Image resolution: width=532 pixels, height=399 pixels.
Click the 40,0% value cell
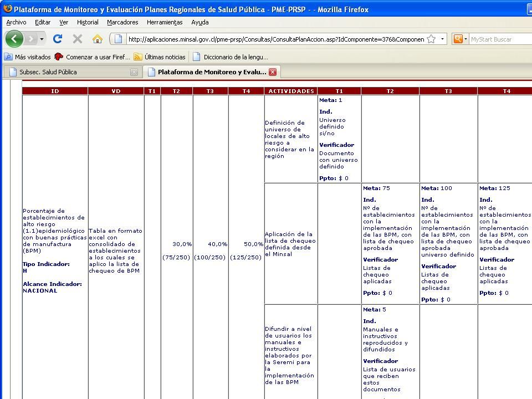tap(217, 244)
